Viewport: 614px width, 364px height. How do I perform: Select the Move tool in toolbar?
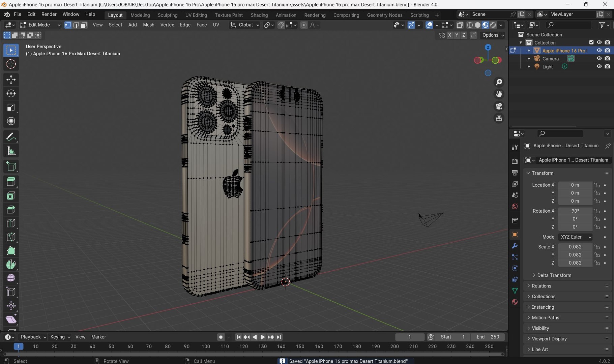point(11,80)
